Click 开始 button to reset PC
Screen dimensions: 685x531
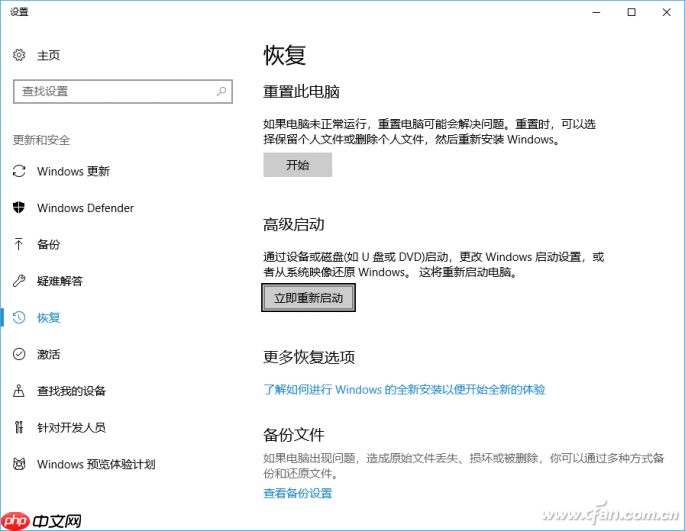point(298,165)
